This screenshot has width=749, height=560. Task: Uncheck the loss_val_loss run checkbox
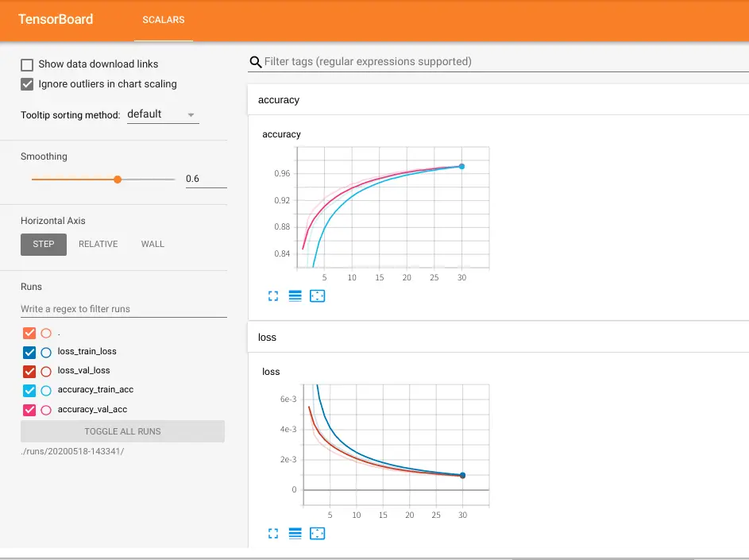(x=29, y=371)
